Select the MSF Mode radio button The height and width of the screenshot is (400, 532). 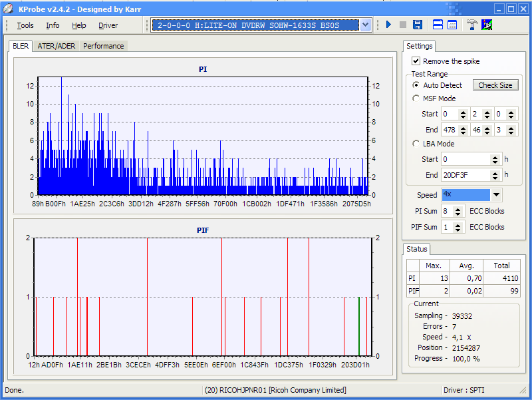[416, 99]
